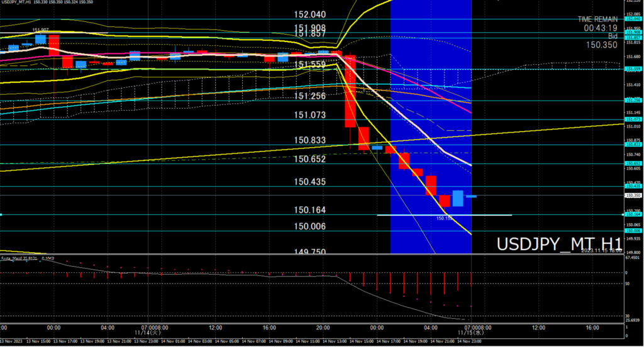644x347 pixels.
Task: Click the large 151.559 level label in chart
Action: coord(309,65)
